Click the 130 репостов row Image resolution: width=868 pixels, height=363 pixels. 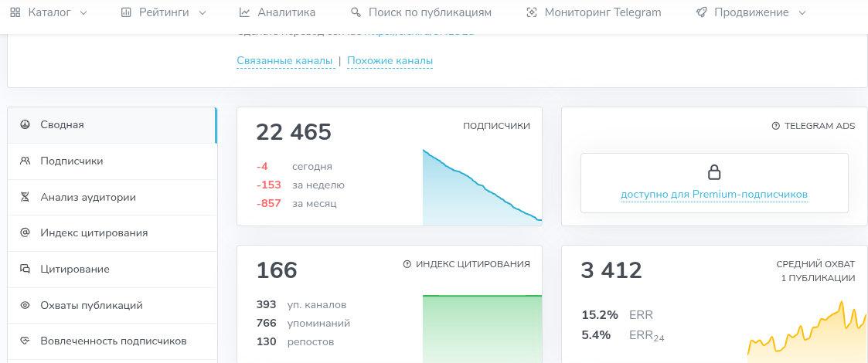[295, 342]
